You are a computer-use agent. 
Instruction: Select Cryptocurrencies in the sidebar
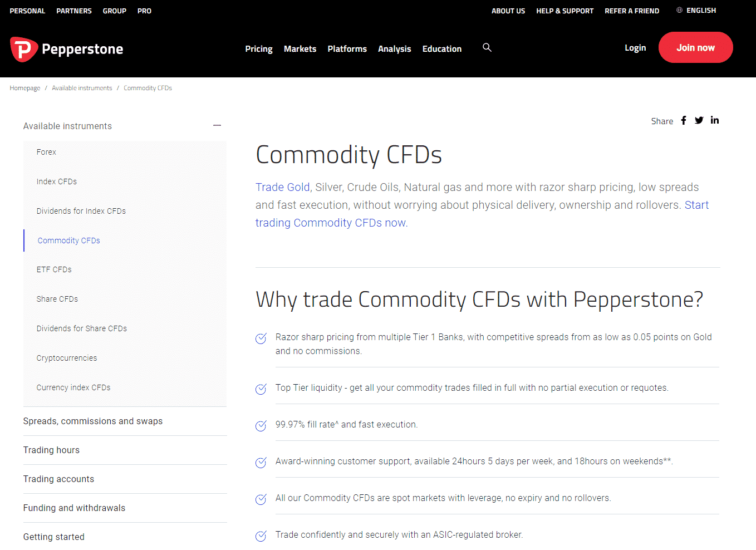67,358
